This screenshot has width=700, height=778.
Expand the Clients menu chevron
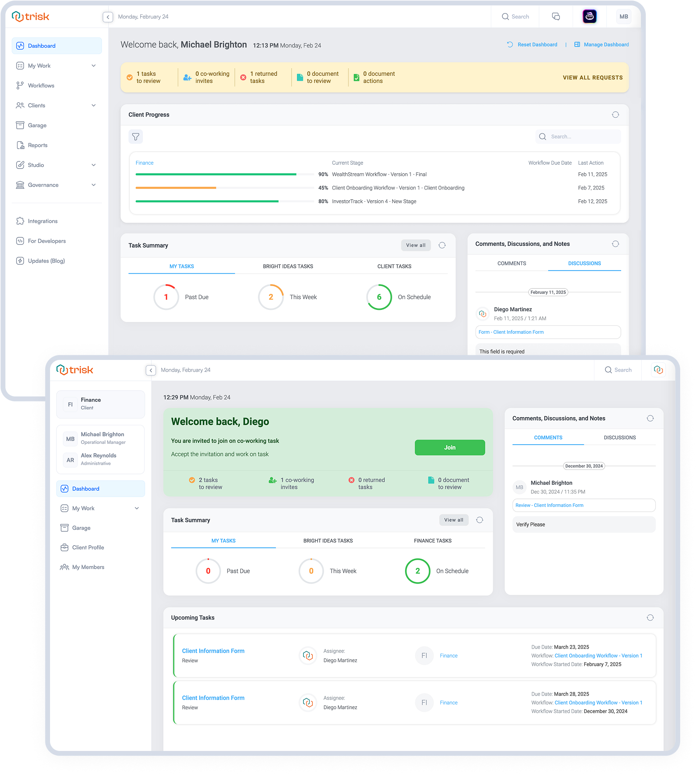[x=94, y=106]
